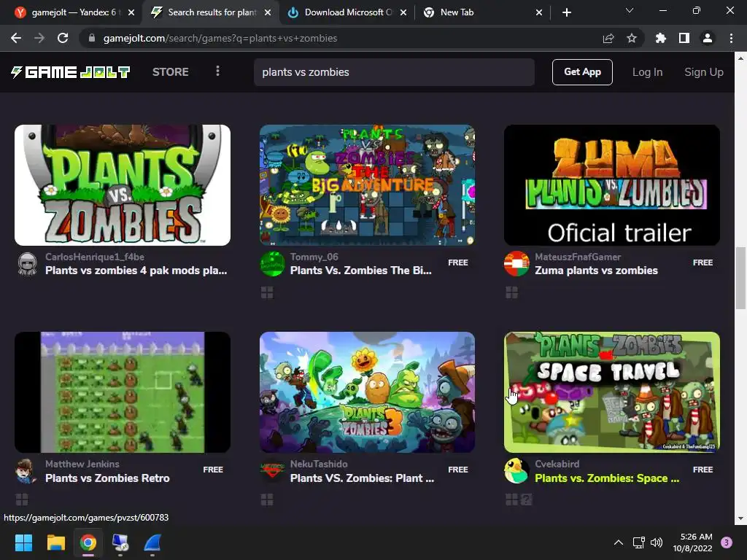
Task: Click the username Tommy_06
Action: [314, 257]
